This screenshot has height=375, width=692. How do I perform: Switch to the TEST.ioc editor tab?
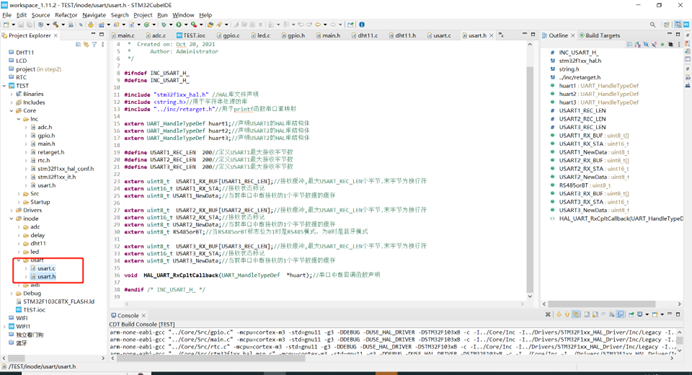[x=191, y=35]
